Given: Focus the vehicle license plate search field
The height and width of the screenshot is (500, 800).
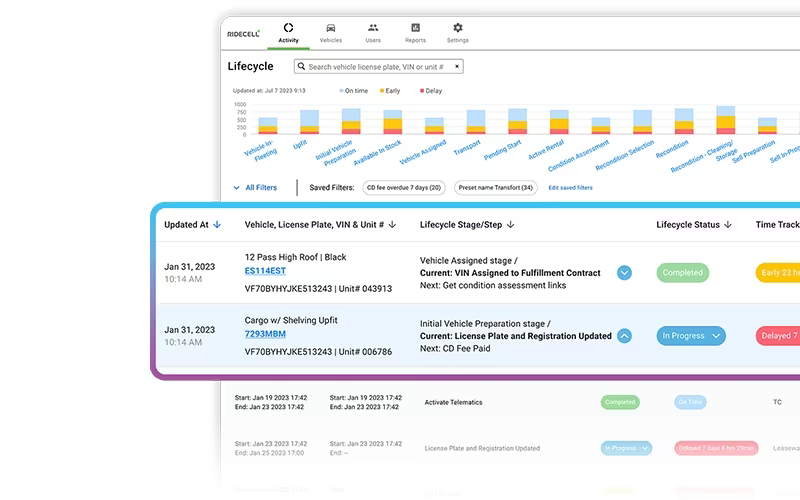Looking at the screenshot, I should 379,66.
